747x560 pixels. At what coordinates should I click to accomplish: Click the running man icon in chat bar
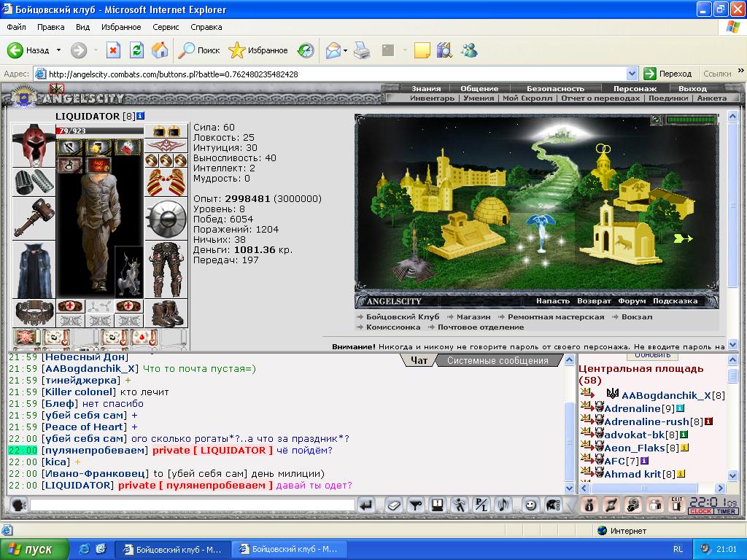pos(460,505)
